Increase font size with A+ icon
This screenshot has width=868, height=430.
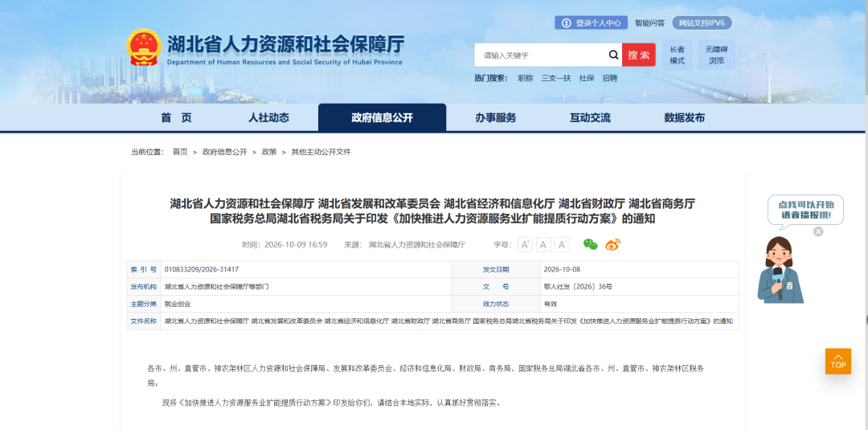(525, 244)
